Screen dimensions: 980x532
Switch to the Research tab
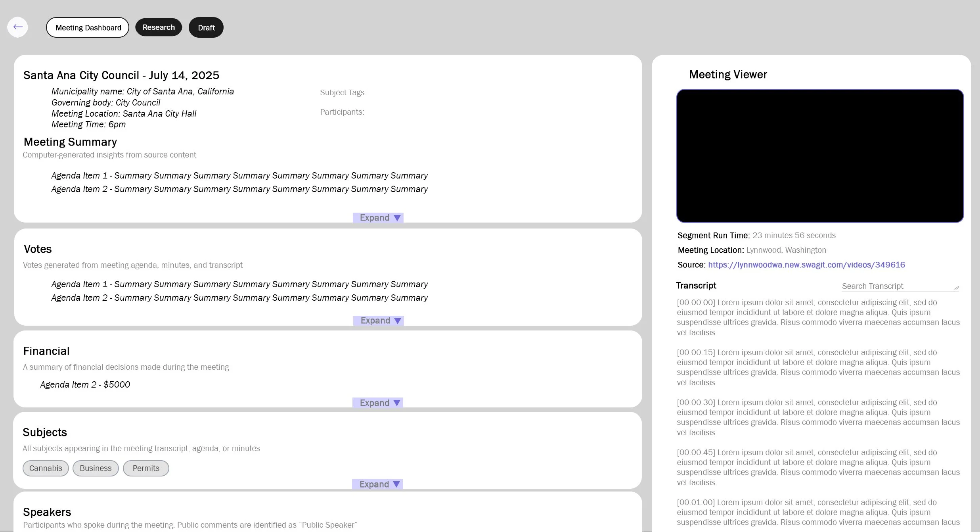pos(159,27)
